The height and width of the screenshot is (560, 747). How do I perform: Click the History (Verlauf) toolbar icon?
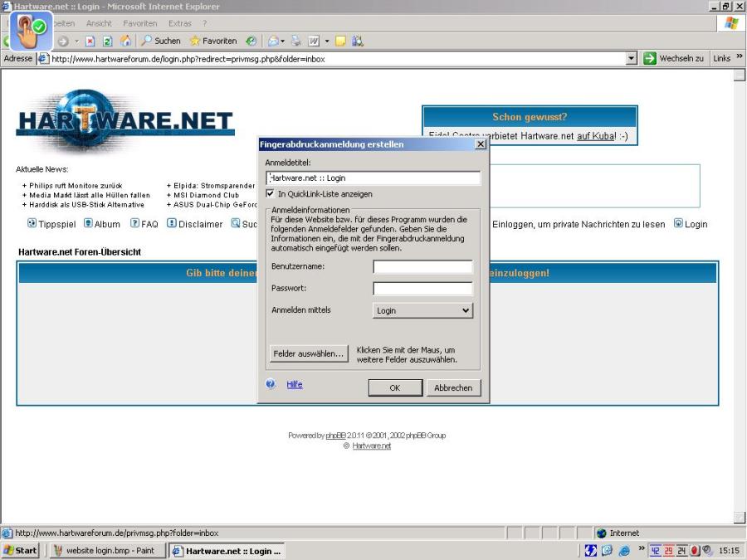(251, 41)
